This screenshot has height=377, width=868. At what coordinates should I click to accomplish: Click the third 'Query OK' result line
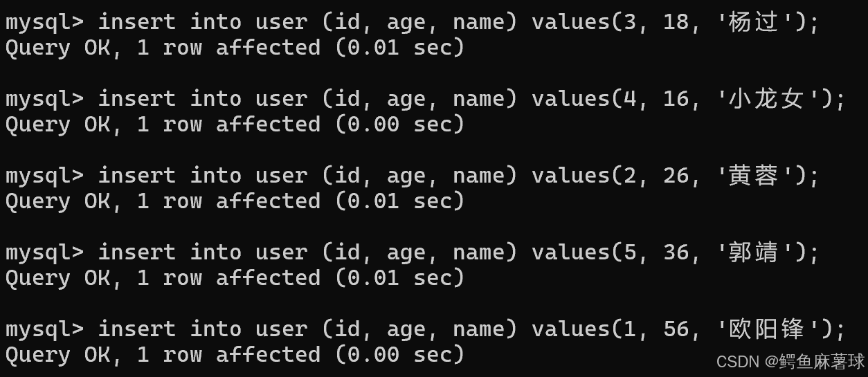235,202
